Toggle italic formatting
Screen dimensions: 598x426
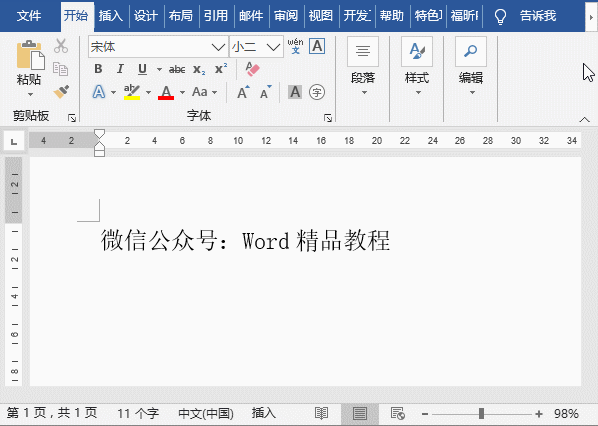120,69
